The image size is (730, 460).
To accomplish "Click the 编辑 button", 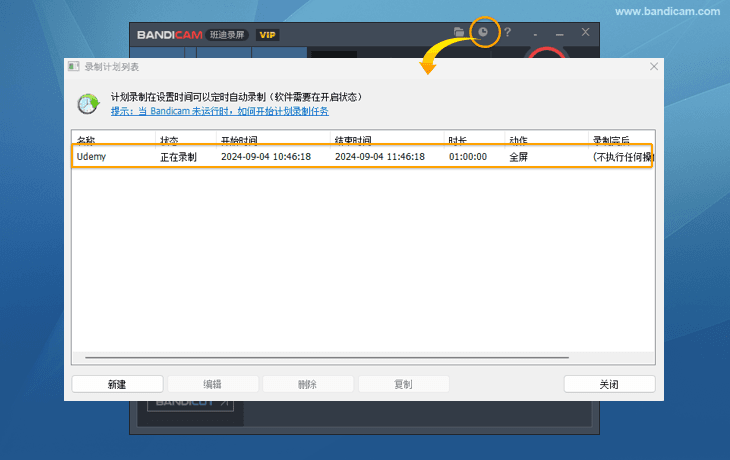I will tap(213, 384).
